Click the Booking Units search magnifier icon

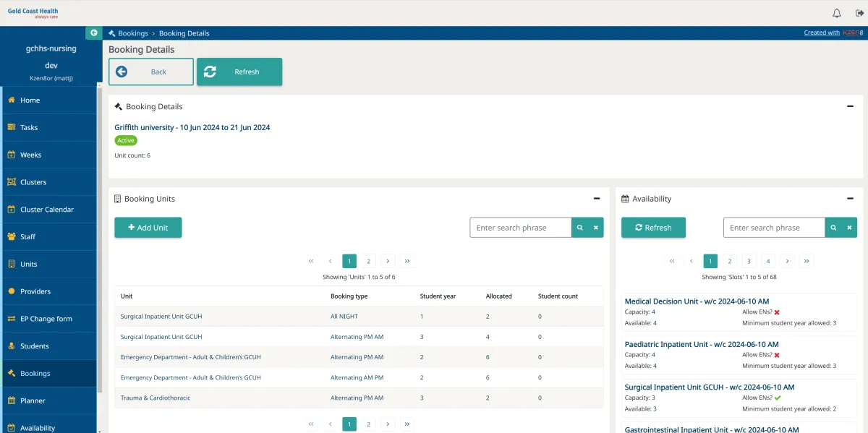tap(579, 228)
